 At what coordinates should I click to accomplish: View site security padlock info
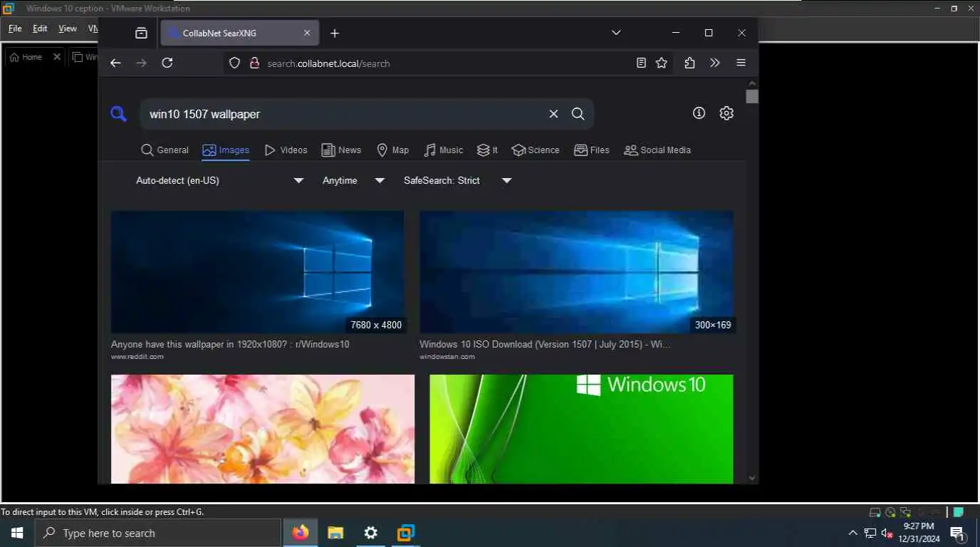pyautogui.click(x=254, y=63)
